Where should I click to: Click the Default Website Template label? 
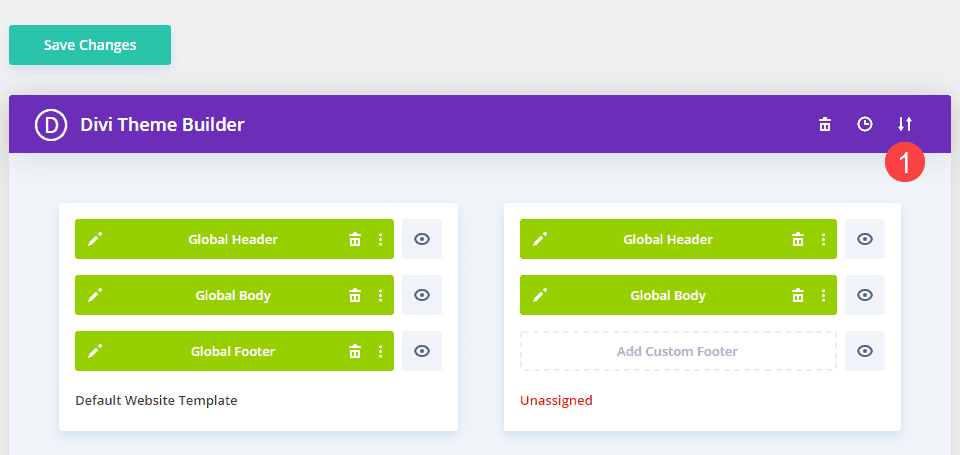pos(156,400)
